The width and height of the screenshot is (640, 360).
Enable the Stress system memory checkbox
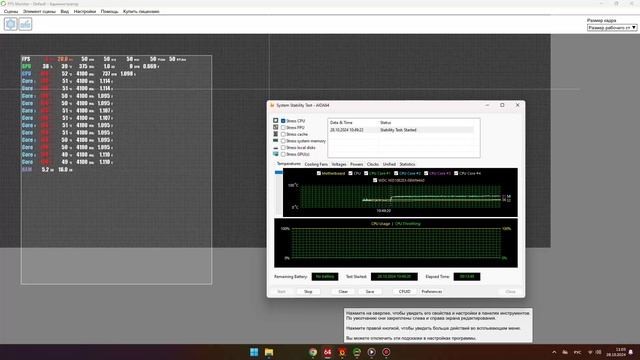click(283, 141)
